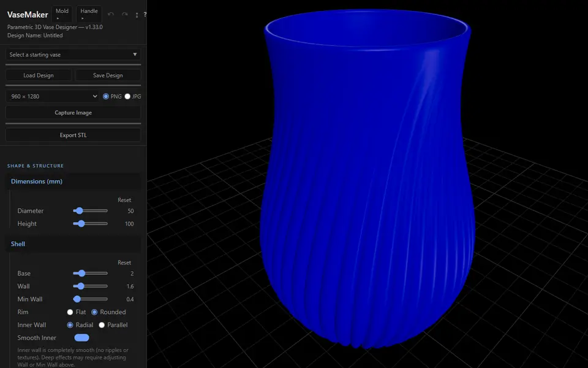Reset the Dimensions values

pyautogui.click(x=124, y=200)
